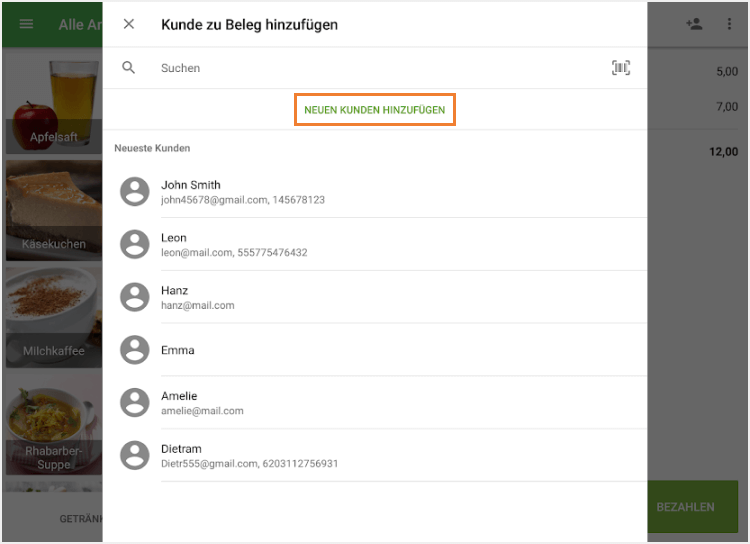Click Dietram's profile avatar icon
This screenshot has height=544, width=750.
click(x=135, y=456)
